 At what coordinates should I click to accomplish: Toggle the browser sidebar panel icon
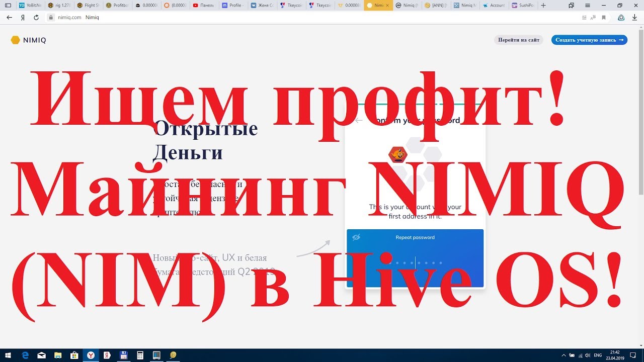8,5
